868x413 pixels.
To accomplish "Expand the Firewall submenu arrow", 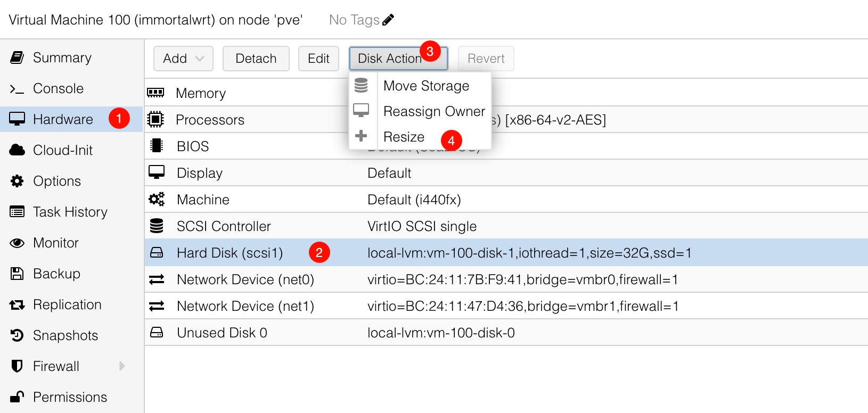I will pos(122,366).
